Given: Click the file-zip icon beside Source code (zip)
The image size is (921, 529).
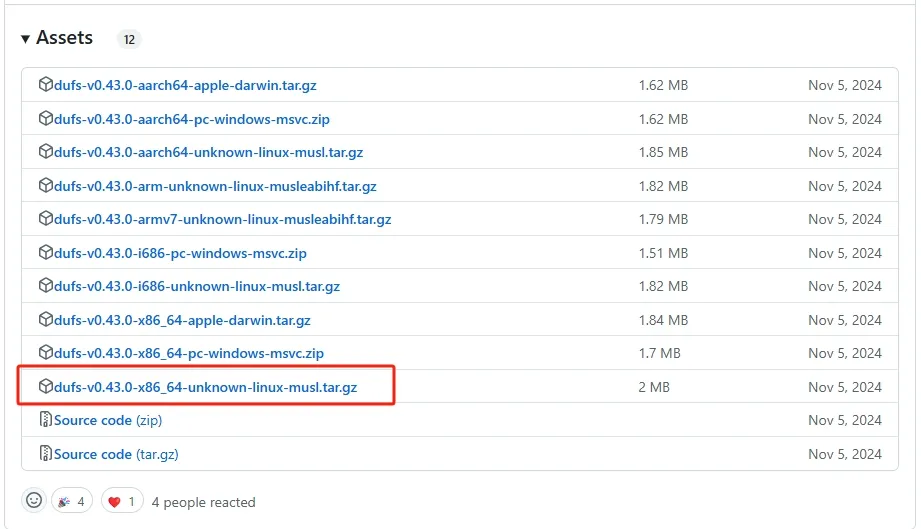Looking at the screenshot, I should pos(45,420).
